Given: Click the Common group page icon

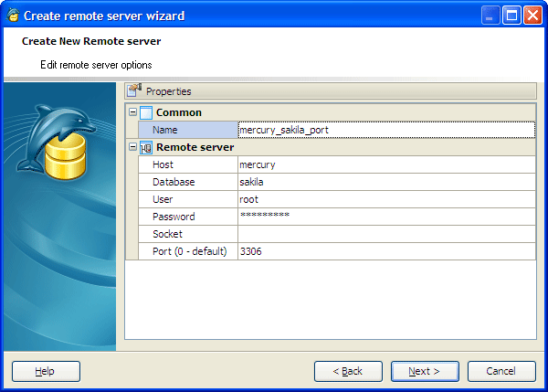Looking at the screenshot, I should click(146, 112).
